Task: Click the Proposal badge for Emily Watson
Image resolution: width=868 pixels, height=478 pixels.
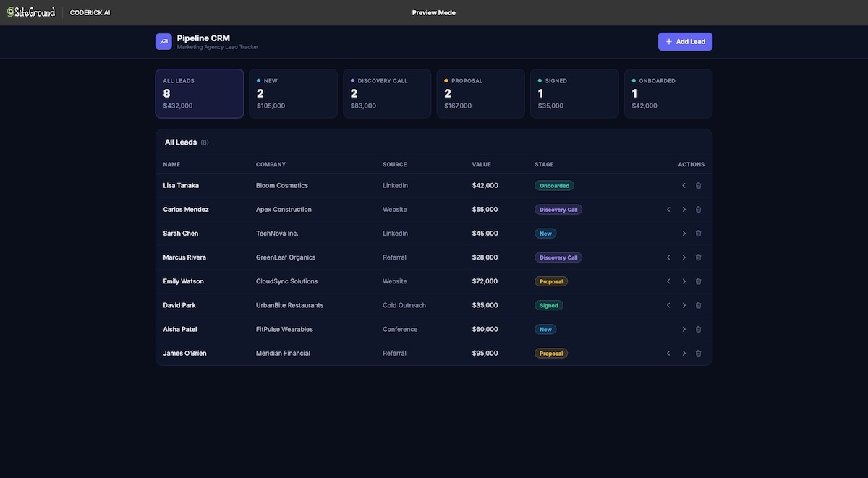Action: coord(551,281)
